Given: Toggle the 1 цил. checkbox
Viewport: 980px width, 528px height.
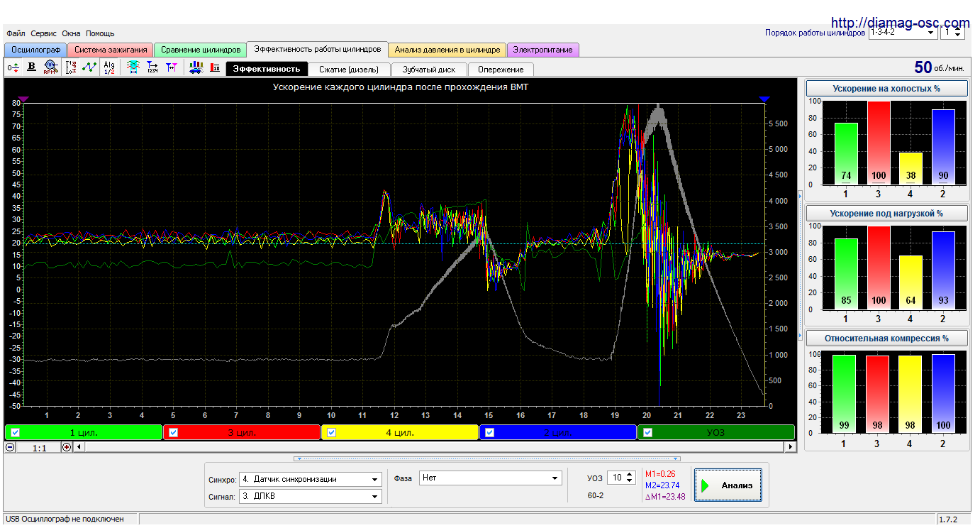Looking at the screenshot, I should (x=15, y=432).
